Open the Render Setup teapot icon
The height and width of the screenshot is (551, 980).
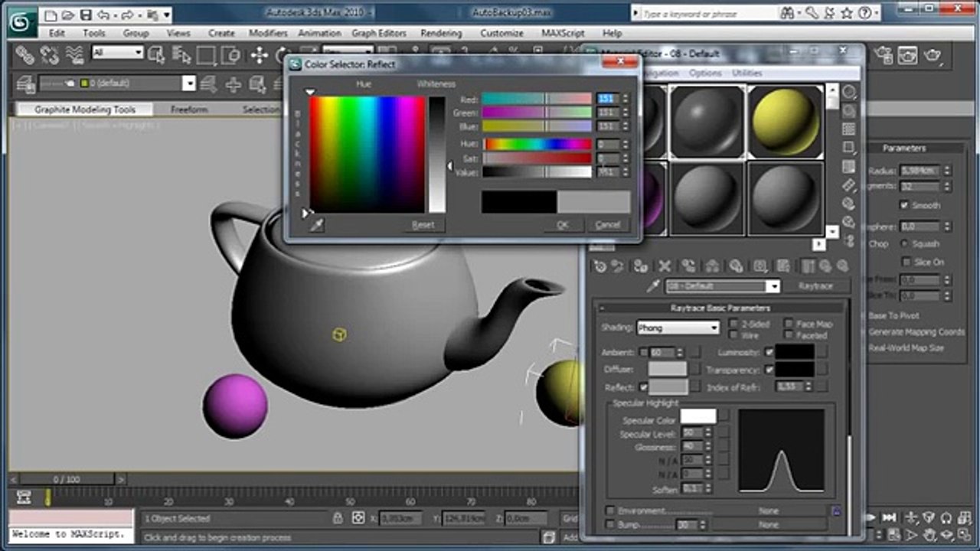(884, 54)
